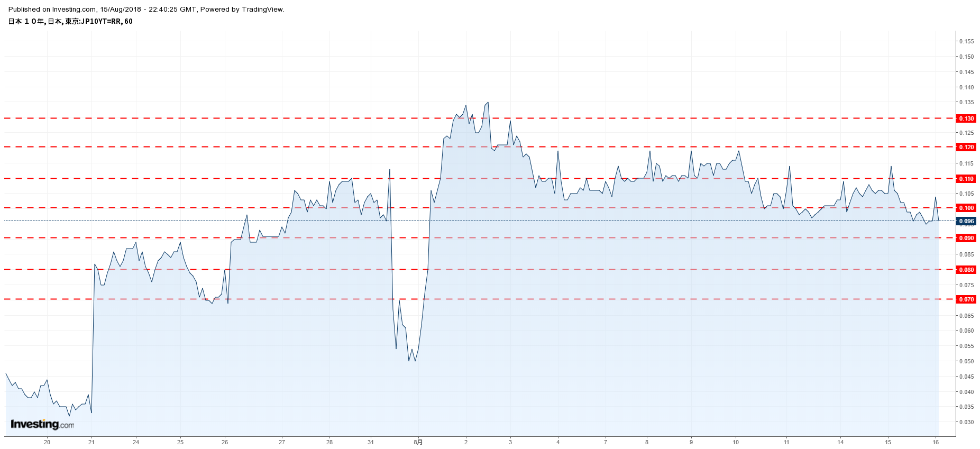
Task: Select date 21 on the time axis
Action: click(x=91, y=442)
